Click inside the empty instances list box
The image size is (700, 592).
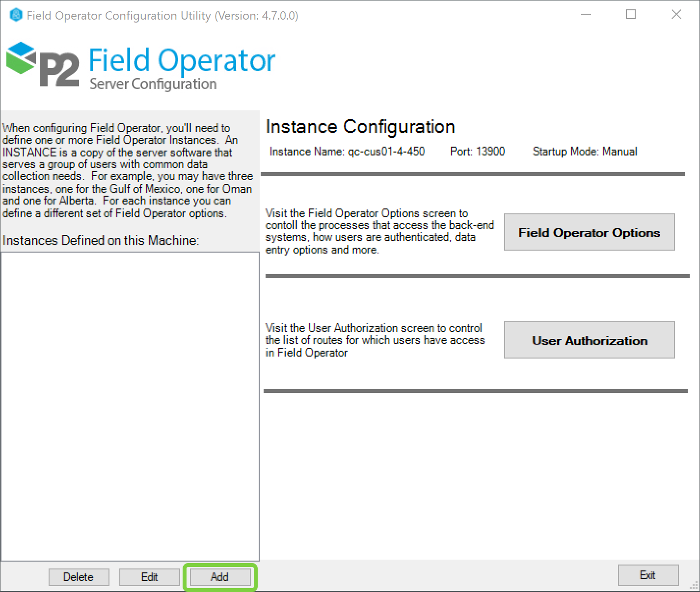[x=130, y=406]
